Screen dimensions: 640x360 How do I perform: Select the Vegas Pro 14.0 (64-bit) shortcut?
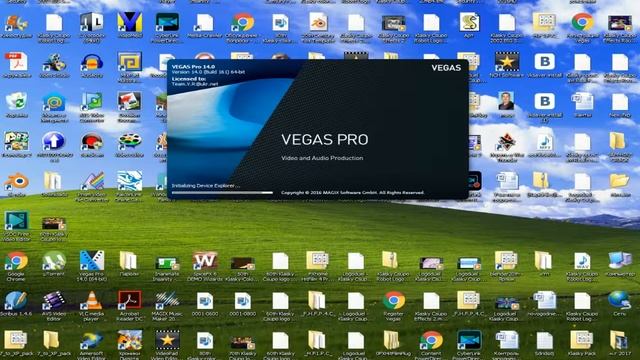pos(92,261)
